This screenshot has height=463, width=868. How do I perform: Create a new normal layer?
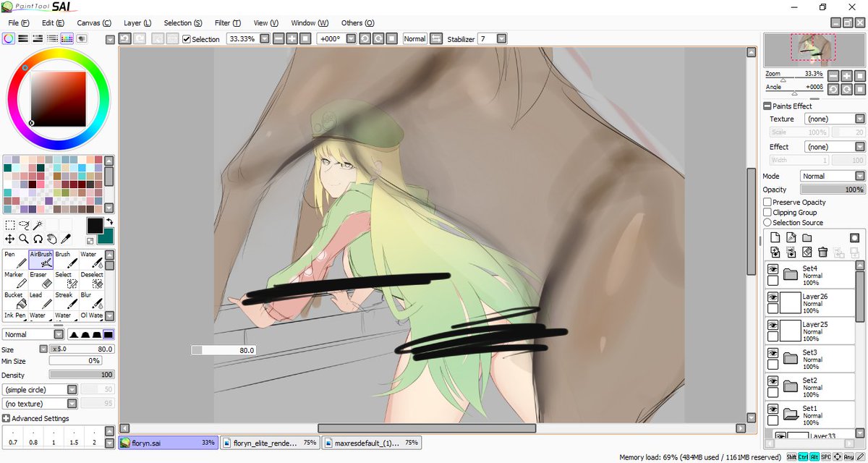pos(775,237)
